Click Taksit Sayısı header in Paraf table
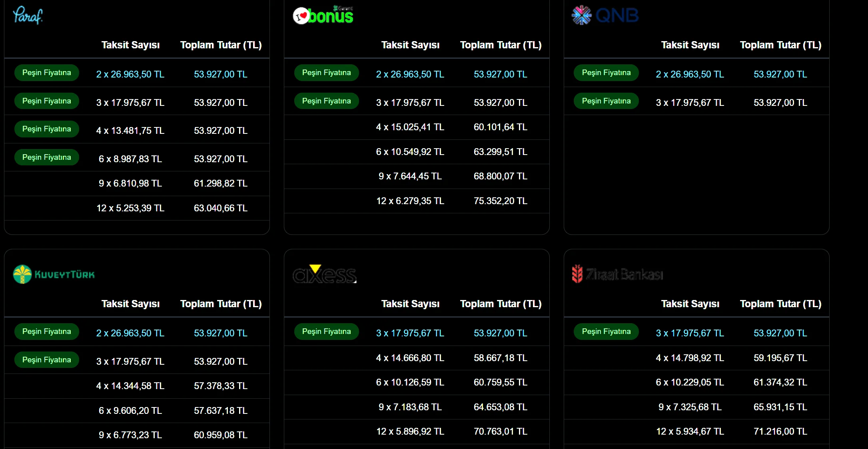The width and height of the screenshot is (868, 449). point(130,45)
